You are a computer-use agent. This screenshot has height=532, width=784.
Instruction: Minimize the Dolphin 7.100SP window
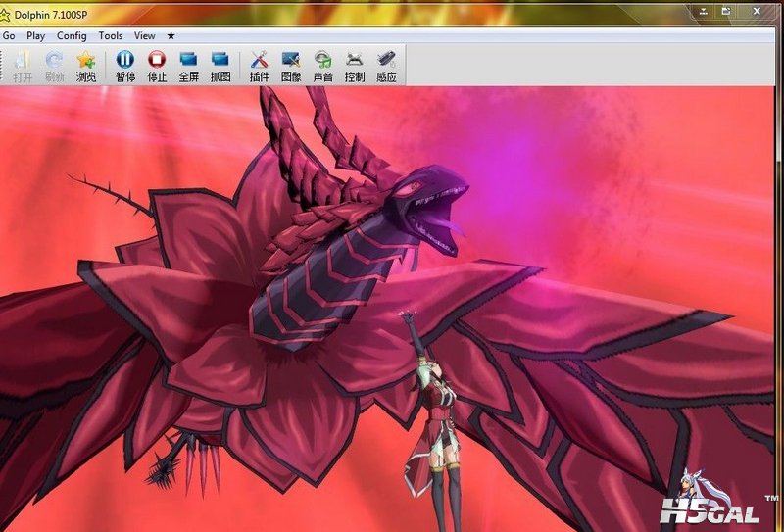coord(704,12)
